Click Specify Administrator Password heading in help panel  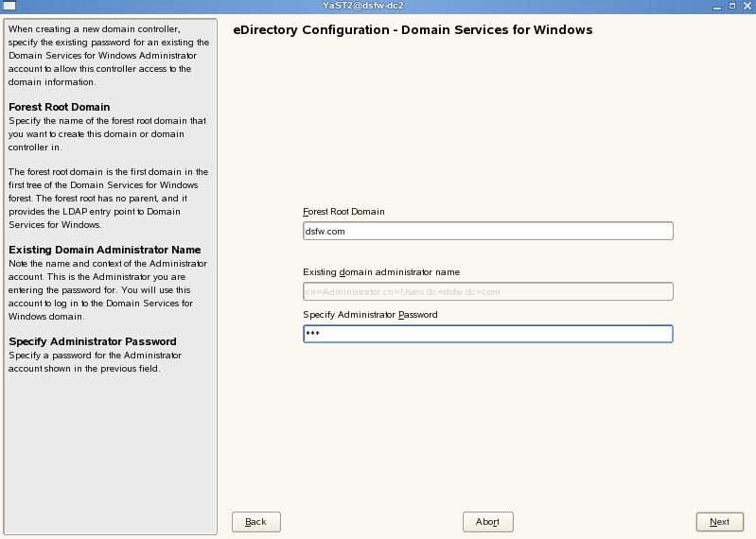click(x=93, y=341)
